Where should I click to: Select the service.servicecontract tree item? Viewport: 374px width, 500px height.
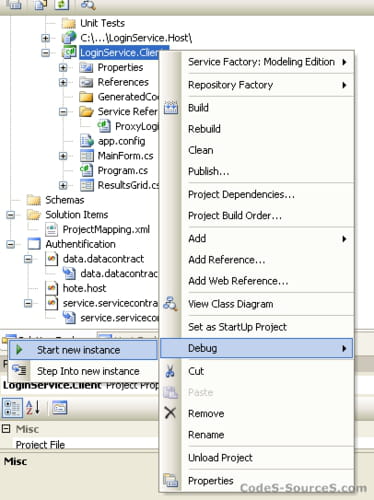tap(110, 303)
